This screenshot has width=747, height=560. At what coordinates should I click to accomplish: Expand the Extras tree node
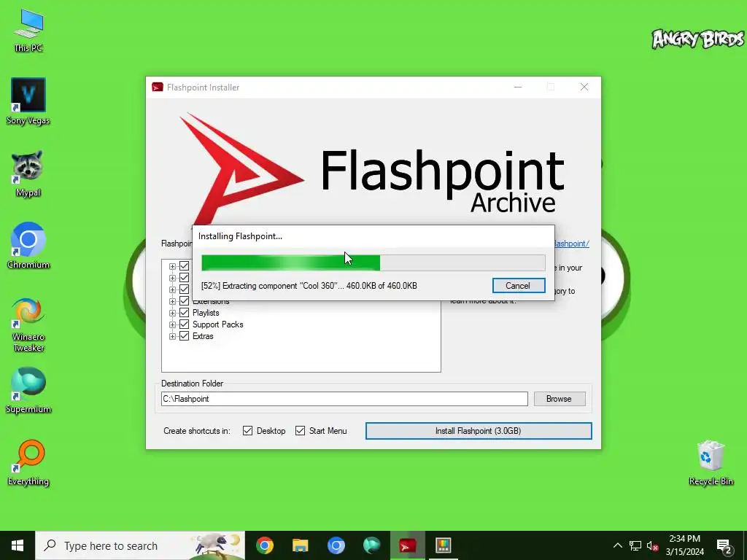(x=172, y=336)
